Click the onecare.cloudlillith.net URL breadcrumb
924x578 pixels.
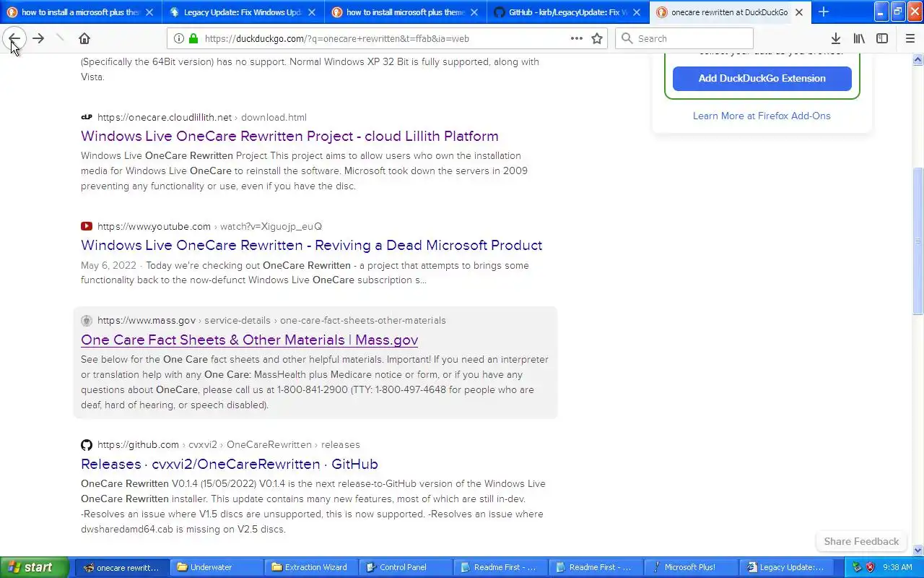(x=202, y=117)
